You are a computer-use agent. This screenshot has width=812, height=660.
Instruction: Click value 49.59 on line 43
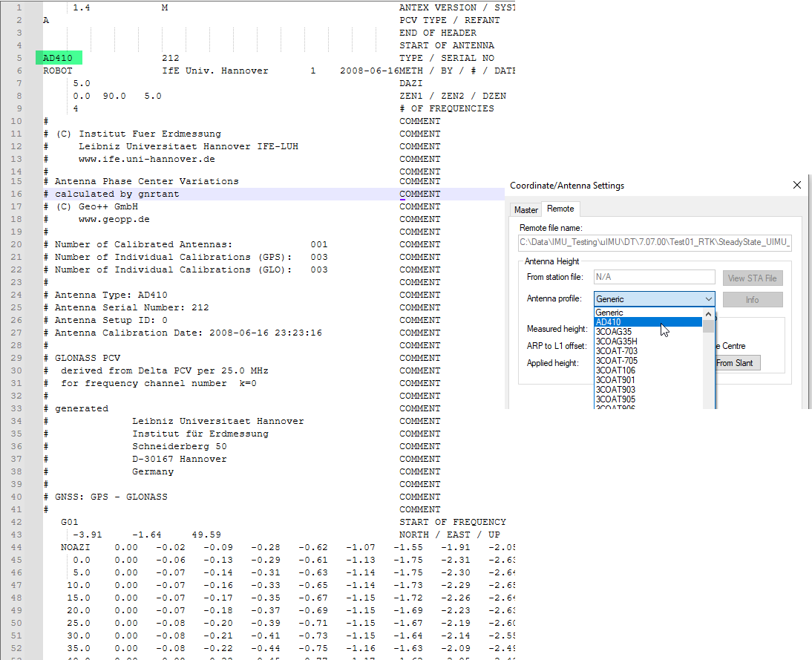206,535
